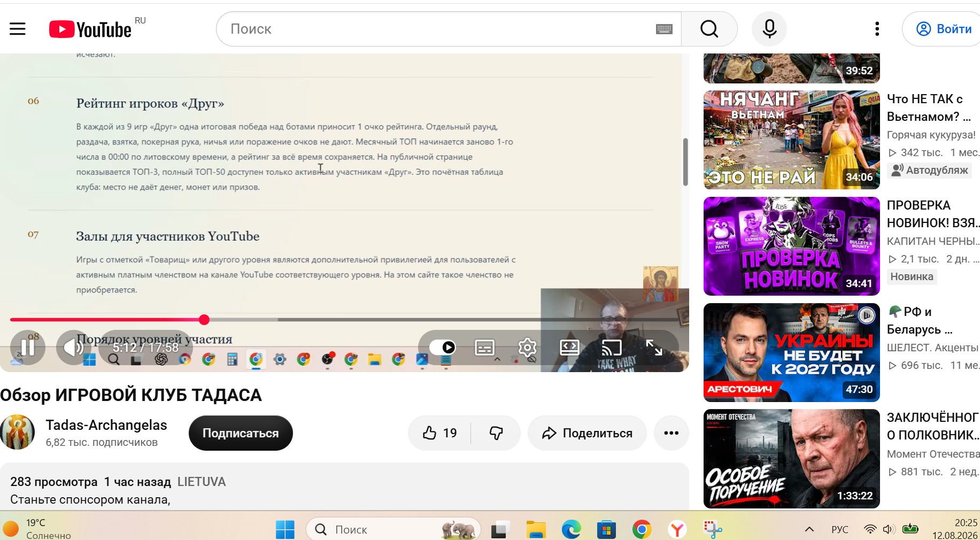Image resolution: width=980 pixels, height=540 pixels.
Task: Mute the video with the speaker icon
Action: [74, 348]
